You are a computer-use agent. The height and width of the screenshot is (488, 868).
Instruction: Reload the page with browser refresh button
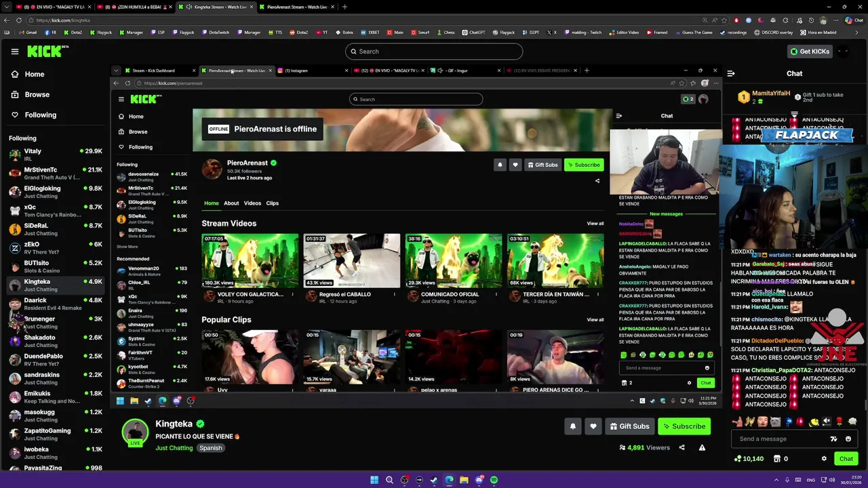tap(18, 20)
